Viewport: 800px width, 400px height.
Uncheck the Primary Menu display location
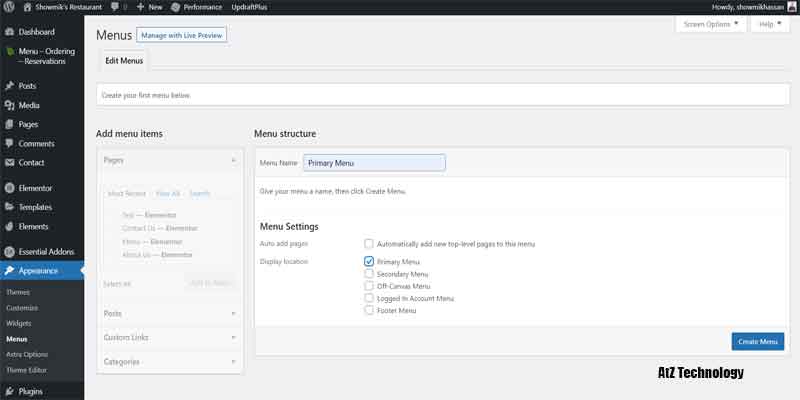click(369, 261)
